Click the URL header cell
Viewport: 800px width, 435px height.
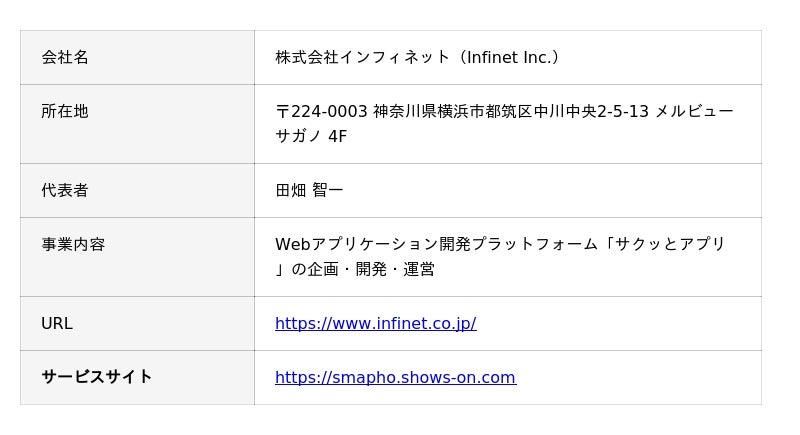pyautogui.click(x=57, y=323)
